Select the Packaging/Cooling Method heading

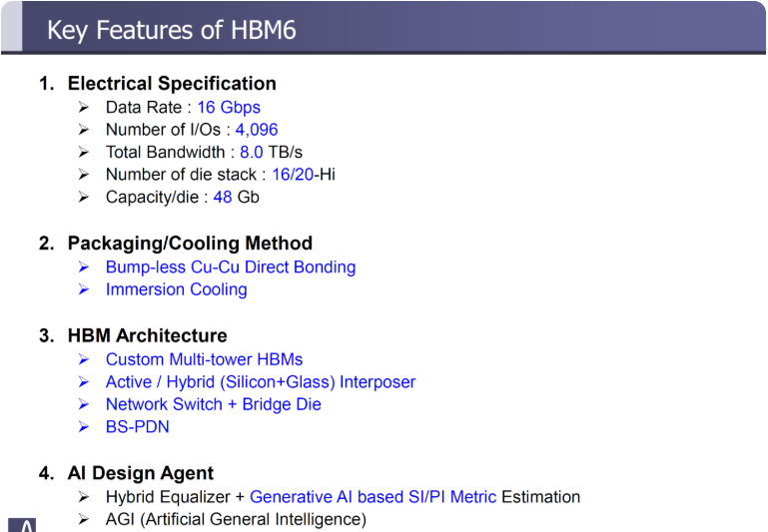click(190, 244)
